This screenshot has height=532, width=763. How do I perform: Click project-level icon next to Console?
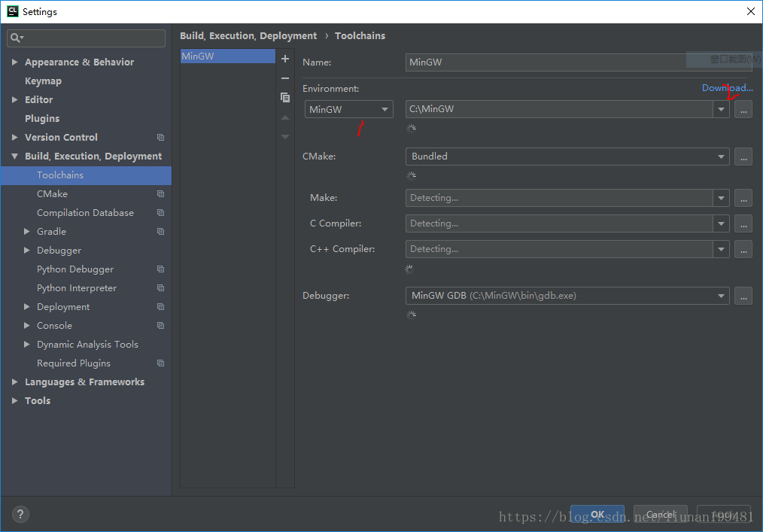[x=160, y=326]
